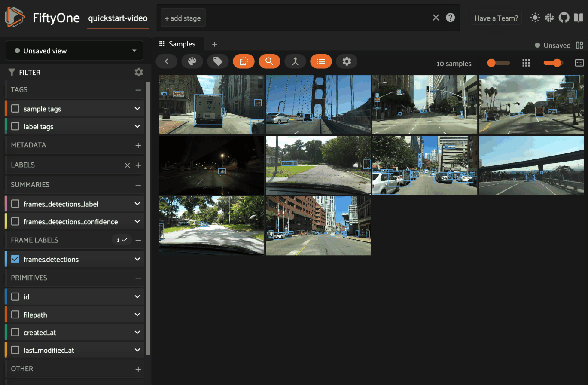Collapse the SUMMARIES group
This screenshot has width=588, height=385.
pyautogui.click(x=138, y=185)
